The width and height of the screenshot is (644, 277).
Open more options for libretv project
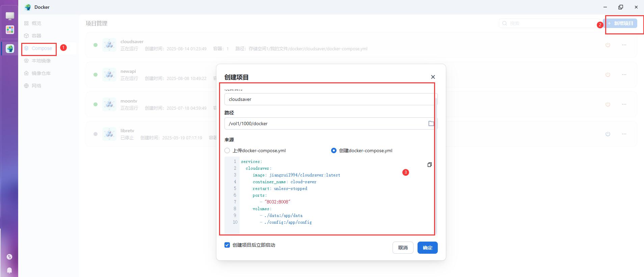624,134
